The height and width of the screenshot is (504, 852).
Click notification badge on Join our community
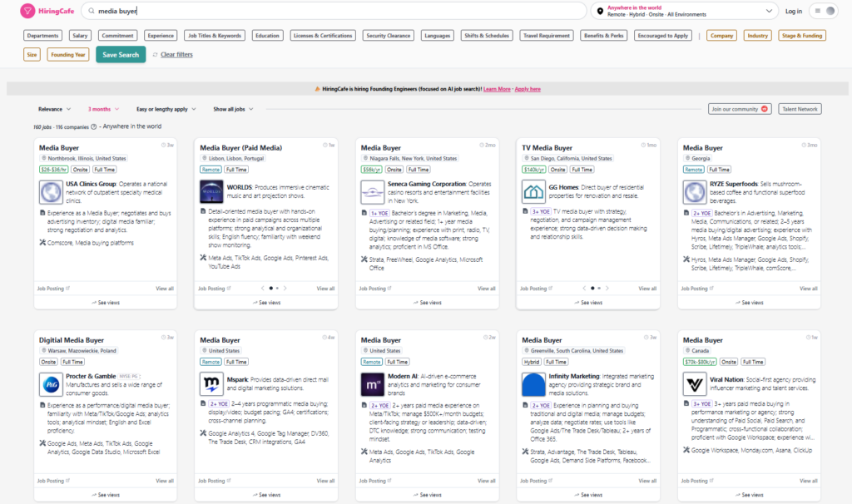(x=765, y=109)
